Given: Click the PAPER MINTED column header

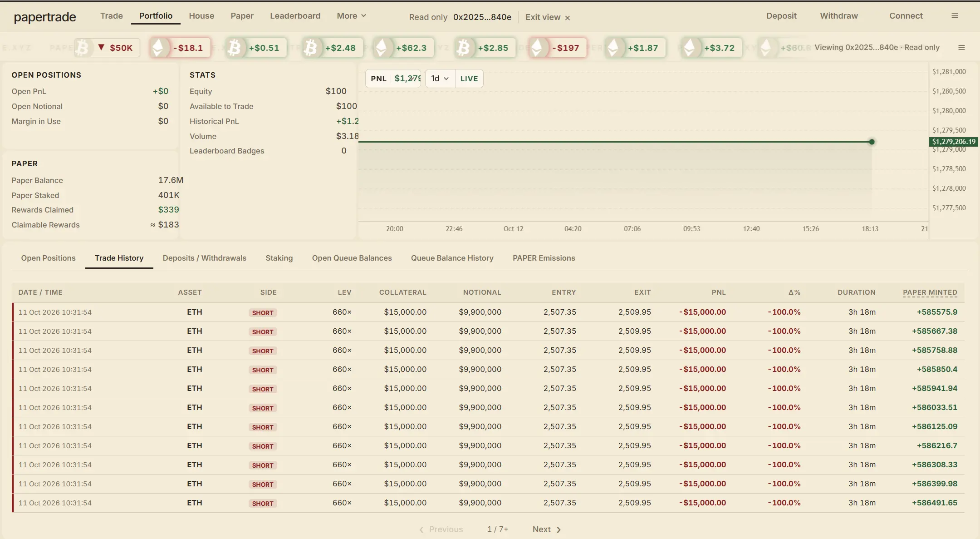Looking at the screenshot, I should [930, 292].
